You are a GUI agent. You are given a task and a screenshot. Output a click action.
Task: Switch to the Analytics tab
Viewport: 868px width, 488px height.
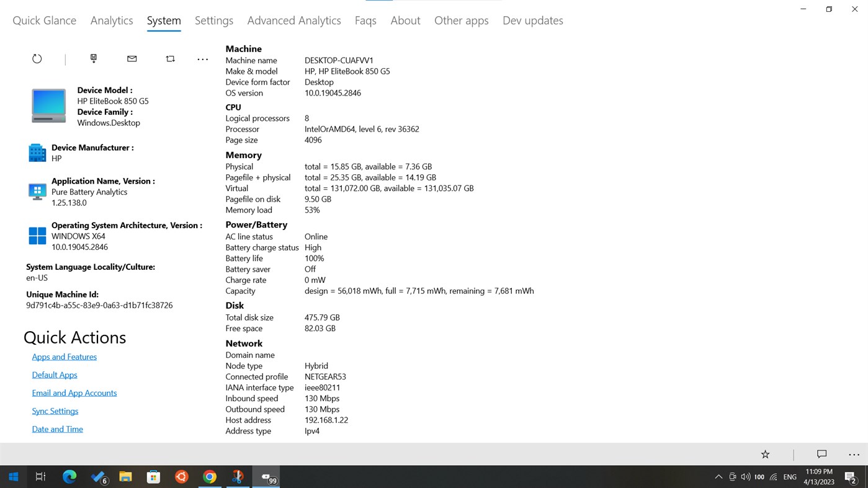[x=112, y=20]
